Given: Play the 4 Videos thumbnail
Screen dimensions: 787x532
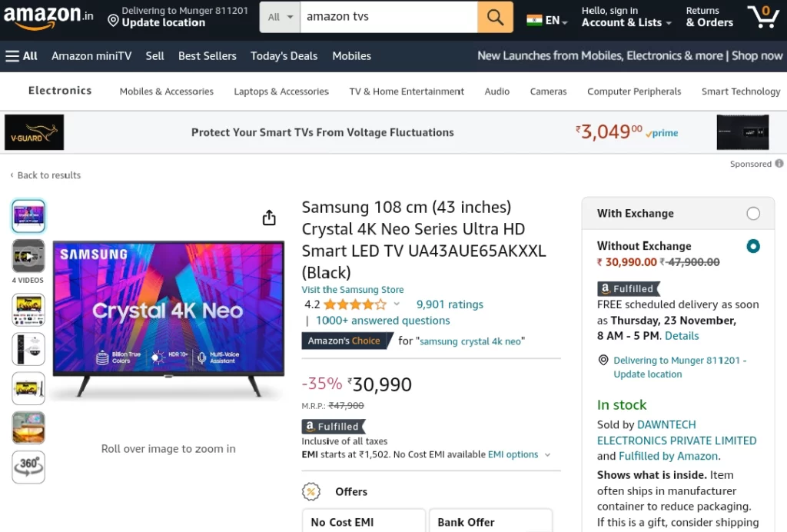Looking at the screenshot, I should point(28,256).
